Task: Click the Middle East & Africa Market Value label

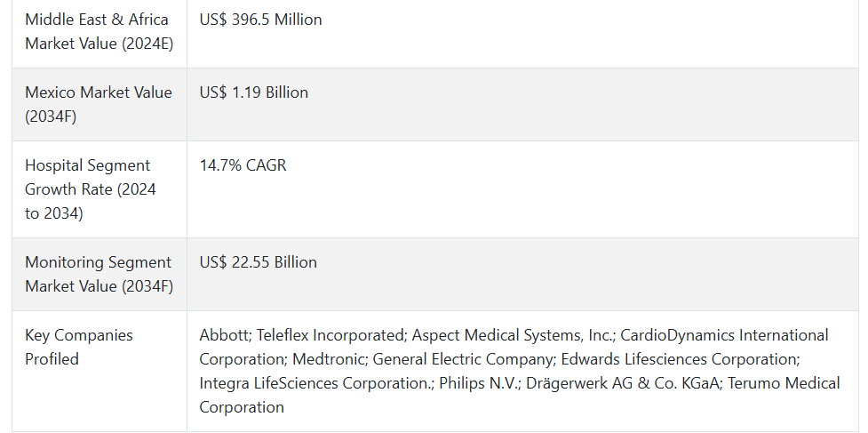Action: coord(100,31)
